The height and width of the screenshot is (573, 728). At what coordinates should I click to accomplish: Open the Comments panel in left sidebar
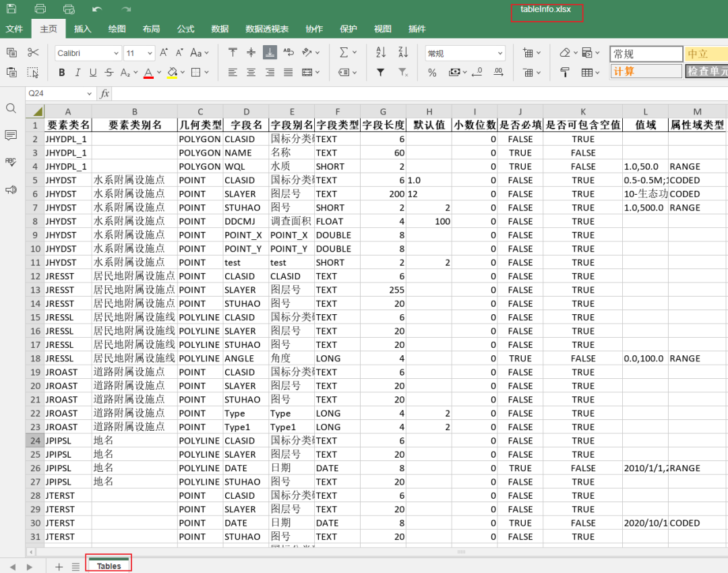[x=11, y=135]
